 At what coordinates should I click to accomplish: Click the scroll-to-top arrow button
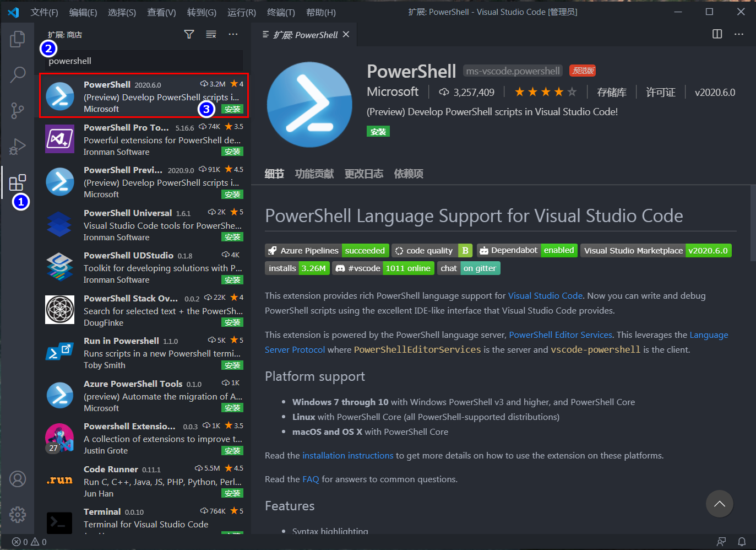pos(720,504)
